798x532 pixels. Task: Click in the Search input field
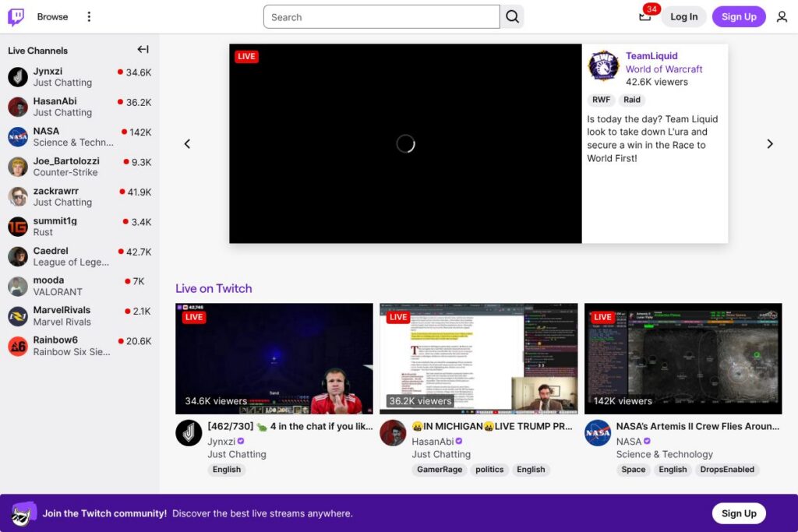click(x=381, y=17)
